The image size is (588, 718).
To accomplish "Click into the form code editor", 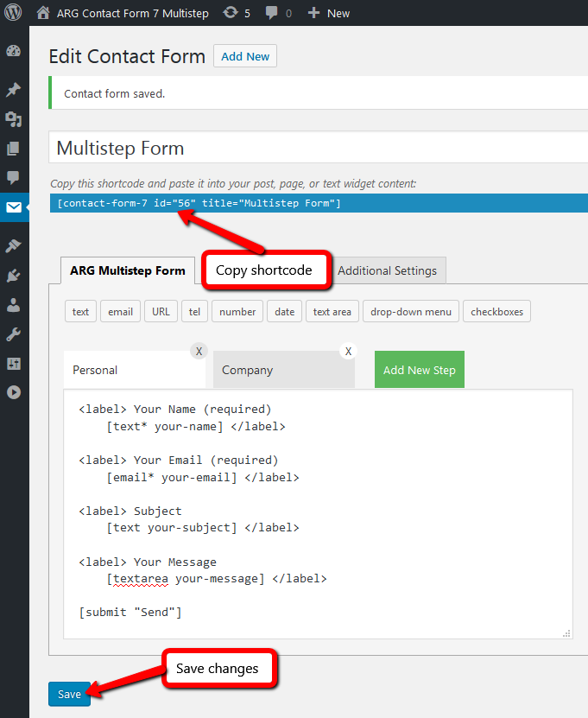I will click(x=318, y=514).
